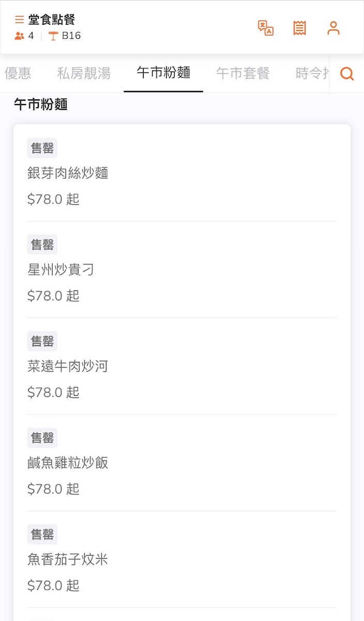
Task: Open the 星州炒貴刁 dish
Action: (61, 270)
